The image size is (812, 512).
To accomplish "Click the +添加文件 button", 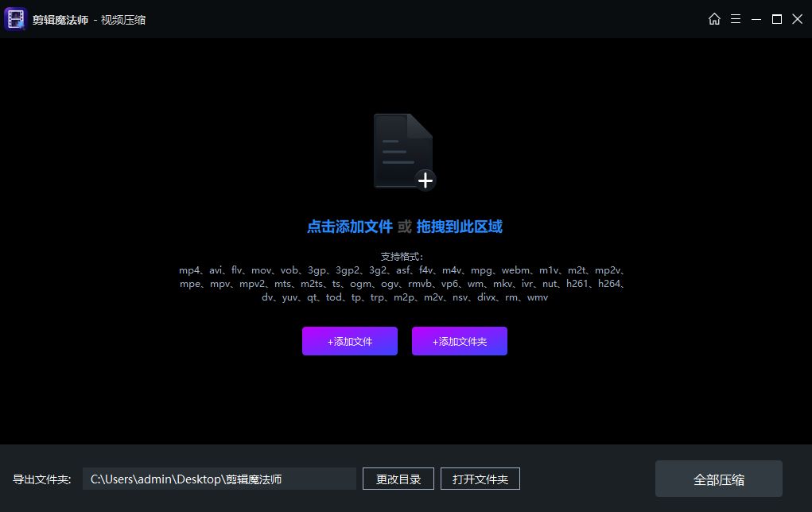I will click(x=350, y=341).
